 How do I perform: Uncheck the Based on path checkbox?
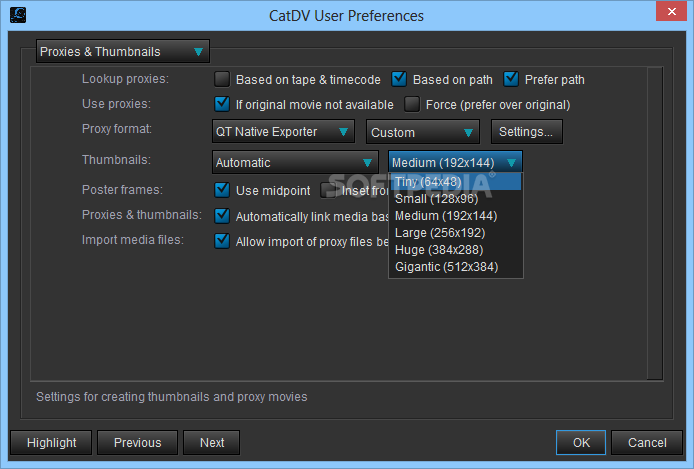click(399, 79)
